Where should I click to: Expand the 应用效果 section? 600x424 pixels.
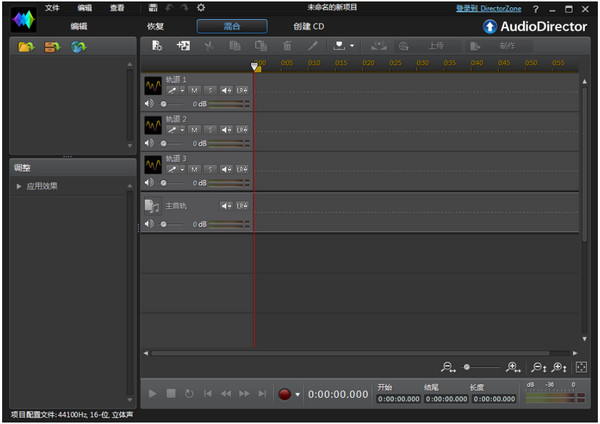click(x=19, y=186)
